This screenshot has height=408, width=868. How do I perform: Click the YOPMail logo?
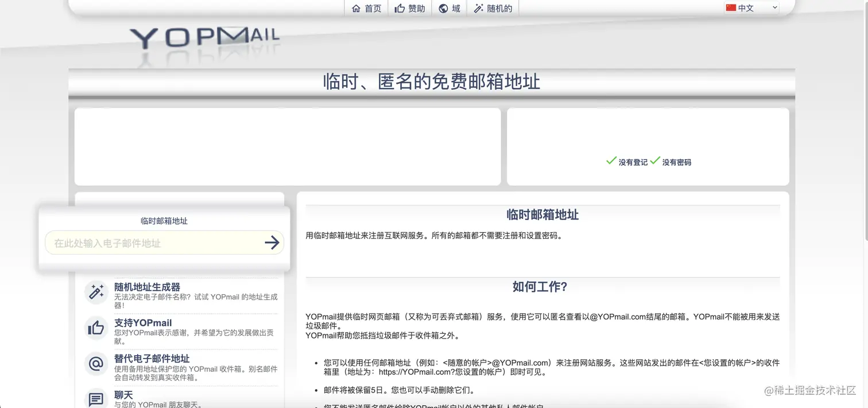coord(204,39)
